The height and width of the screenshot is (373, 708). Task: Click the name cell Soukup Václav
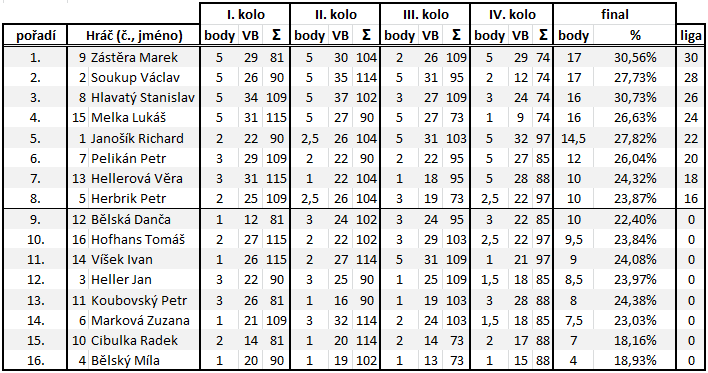(x=135, y=78)
